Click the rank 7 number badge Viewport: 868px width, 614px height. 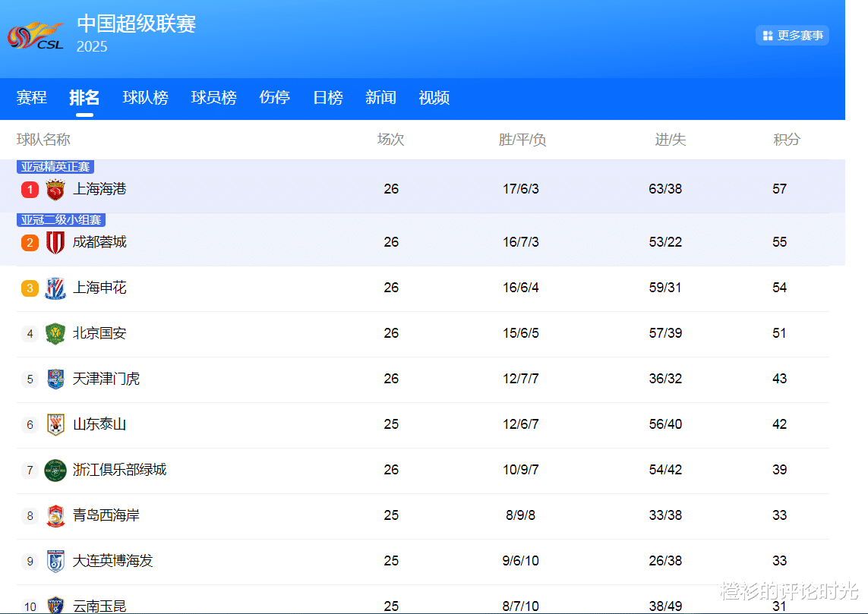point(30,471)
